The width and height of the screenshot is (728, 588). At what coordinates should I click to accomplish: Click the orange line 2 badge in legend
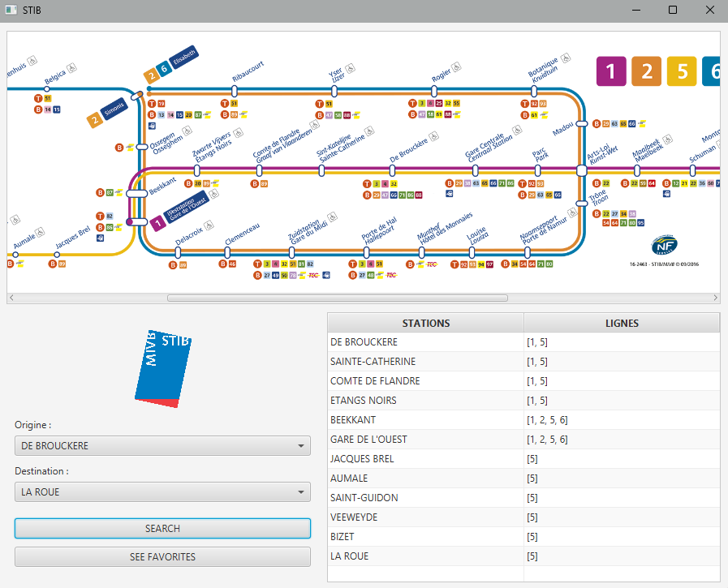(x=646, y=71)
